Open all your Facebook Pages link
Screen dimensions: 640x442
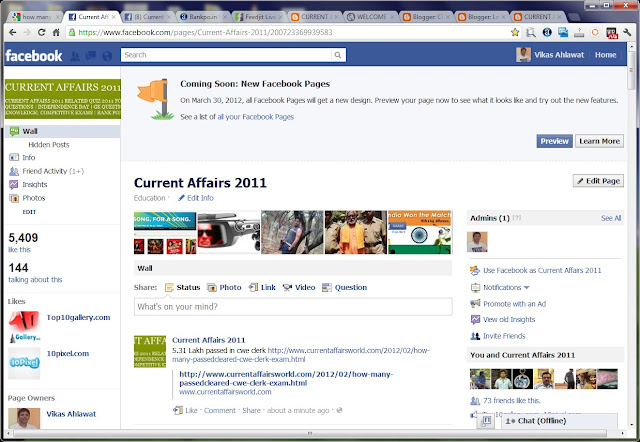point(256,117)
